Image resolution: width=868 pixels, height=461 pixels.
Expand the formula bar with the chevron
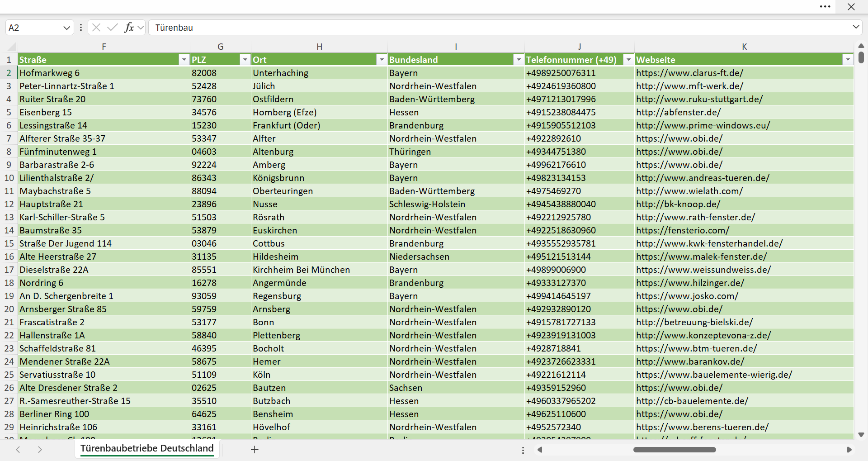[856, 27]
